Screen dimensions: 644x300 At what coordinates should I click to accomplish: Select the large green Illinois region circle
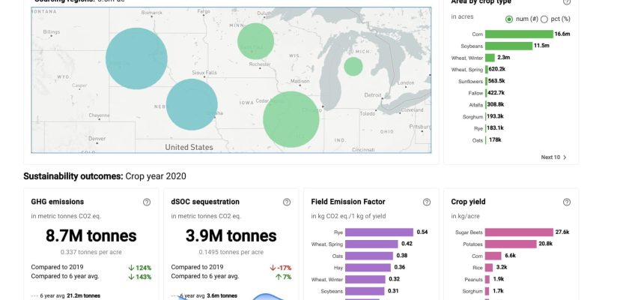coord(291,119)
